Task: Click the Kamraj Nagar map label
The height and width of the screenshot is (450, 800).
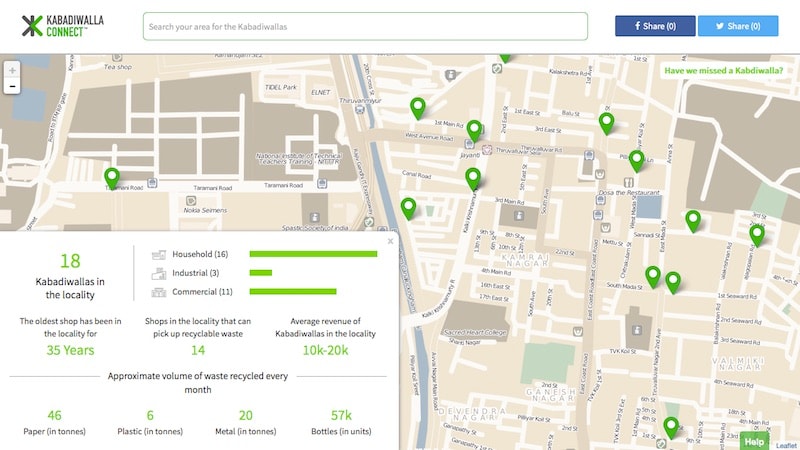Action: coord(525,260)
